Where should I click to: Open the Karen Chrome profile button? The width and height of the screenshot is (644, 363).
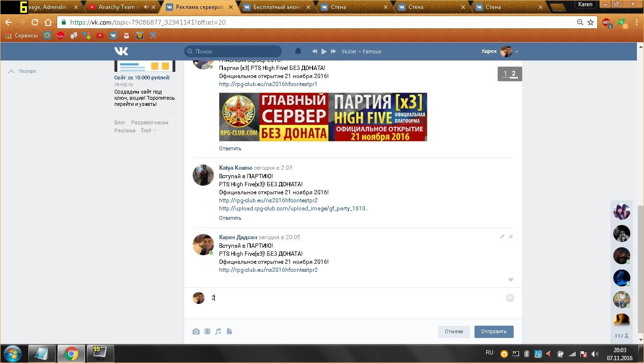click(585, 4)
